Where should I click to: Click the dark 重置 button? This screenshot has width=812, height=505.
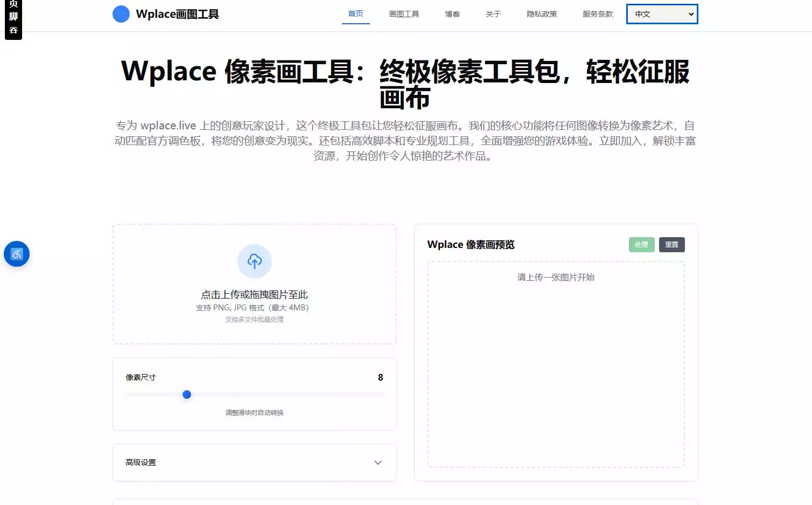click(672, 245)
